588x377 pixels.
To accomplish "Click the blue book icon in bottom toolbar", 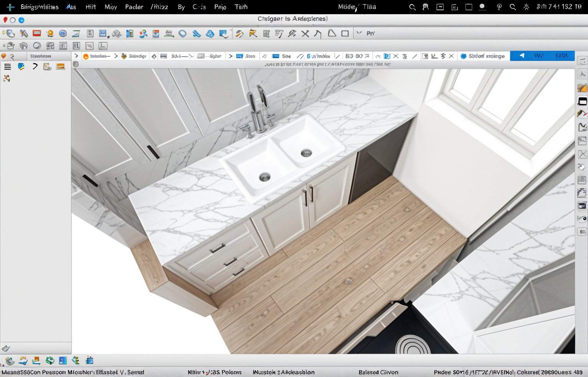I will (x=63, y=361).
